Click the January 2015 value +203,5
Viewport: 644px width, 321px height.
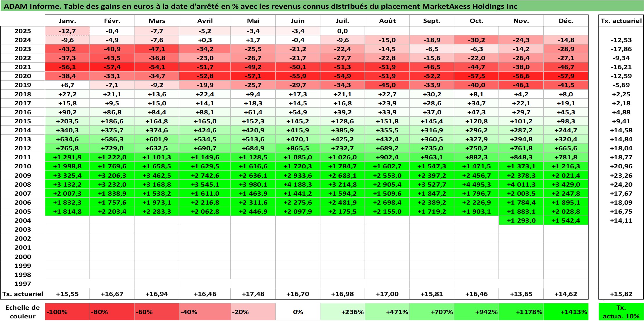(67, 121)
